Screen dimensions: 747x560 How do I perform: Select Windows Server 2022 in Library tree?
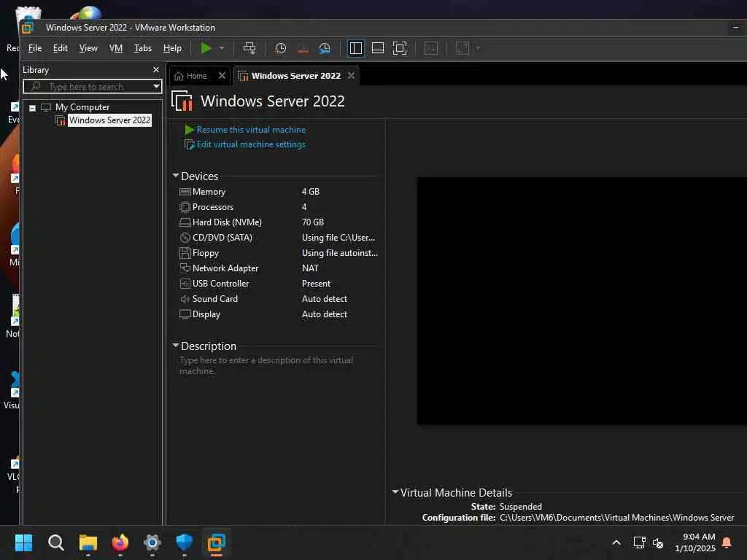pos(109,120)
